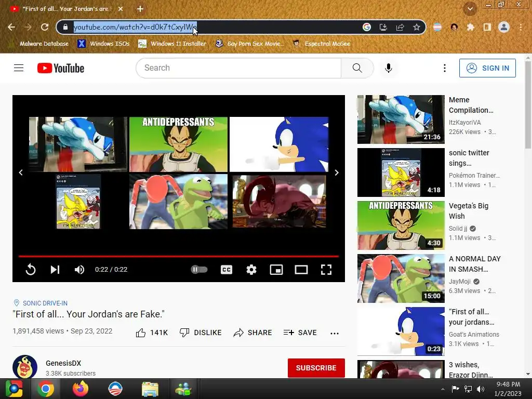Screen dimensions: 532x399
Task: Play Kermit smash end-screen suggestion in player
Action: [x=179, y=202]
